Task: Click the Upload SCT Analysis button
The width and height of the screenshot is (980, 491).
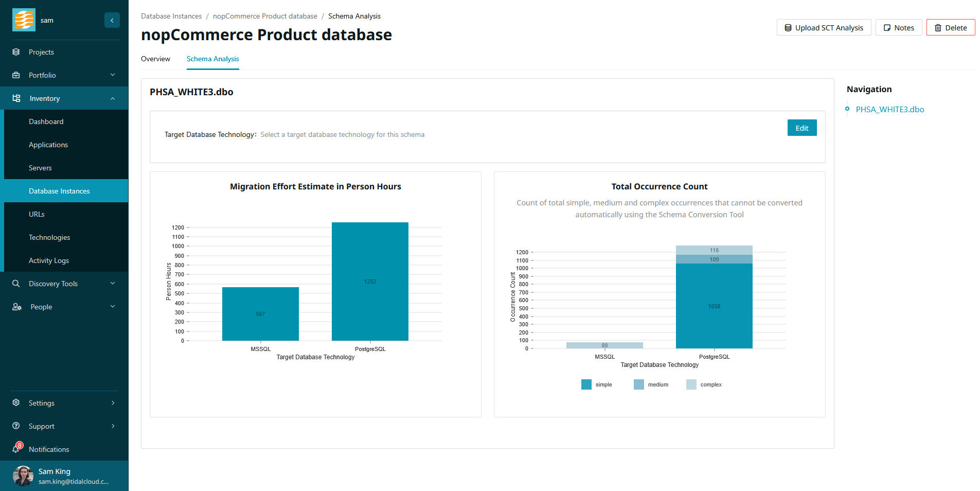Action: pyautogui.click(x=824, y=28)
